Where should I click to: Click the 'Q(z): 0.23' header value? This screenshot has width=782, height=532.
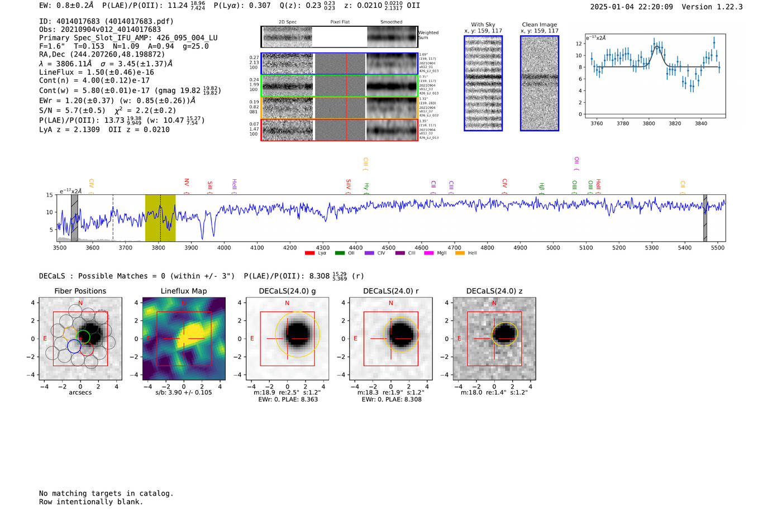(301, 6)
